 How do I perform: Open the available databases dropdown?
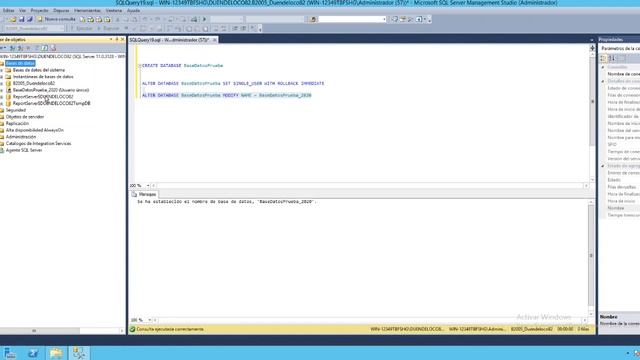click(34, 29)
